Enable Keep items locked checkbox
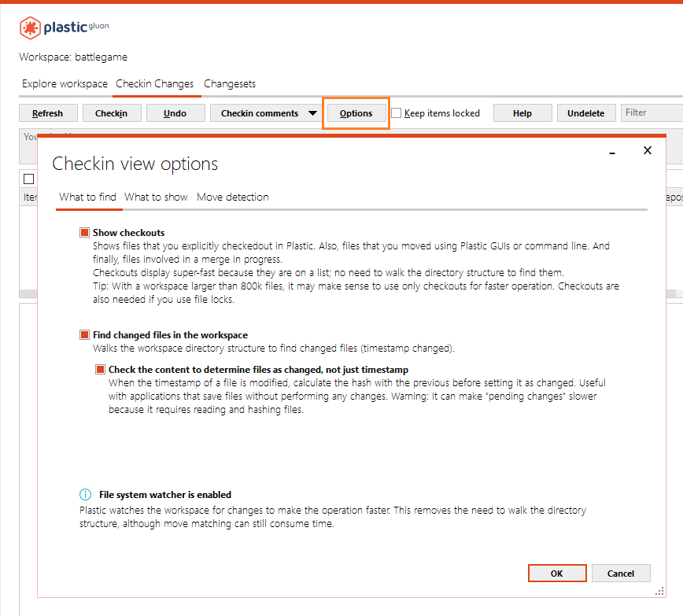683x616 pixels. [396, 113]
